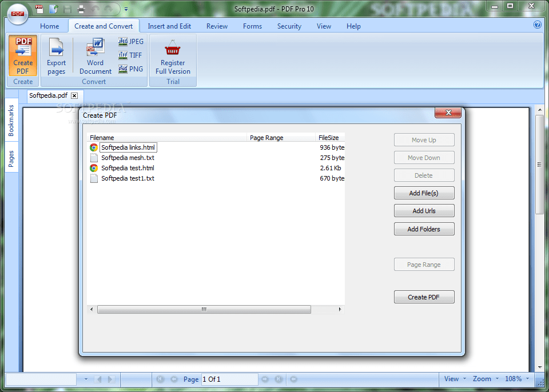Click right arrow of file list scrollbar
Viewport: 549px width, 392px height.
point(340,309)
